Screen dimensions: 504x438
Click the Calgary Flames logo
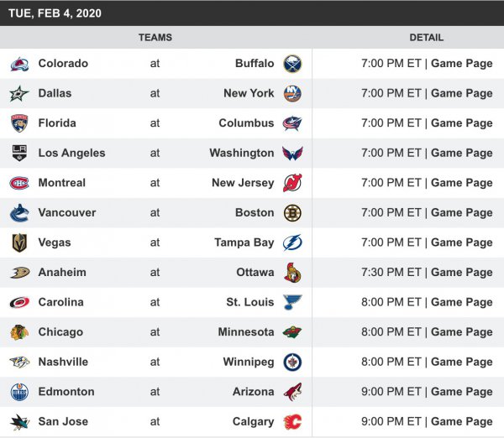click(292, 422)
